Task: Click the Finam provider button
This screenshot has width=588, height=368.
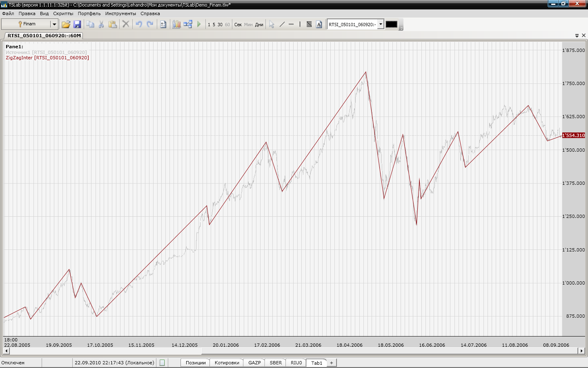Action: click(26, 24)
